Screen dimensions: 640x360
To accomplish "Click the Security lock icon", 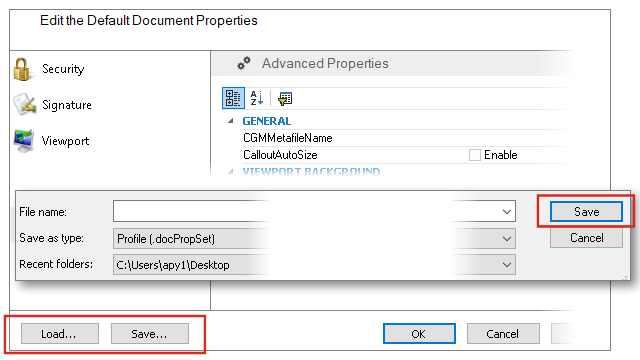I will coord(22,69).
